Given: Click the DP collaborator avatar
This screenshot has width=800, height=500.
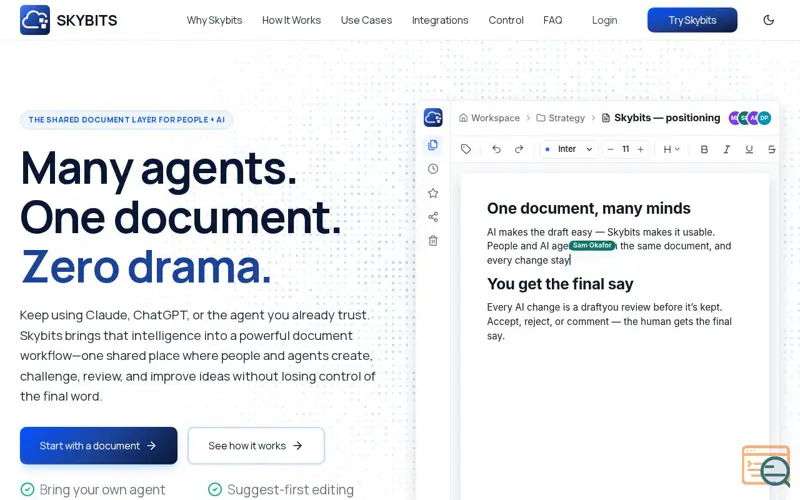Looking at the screenshot, I should [764, 118].
